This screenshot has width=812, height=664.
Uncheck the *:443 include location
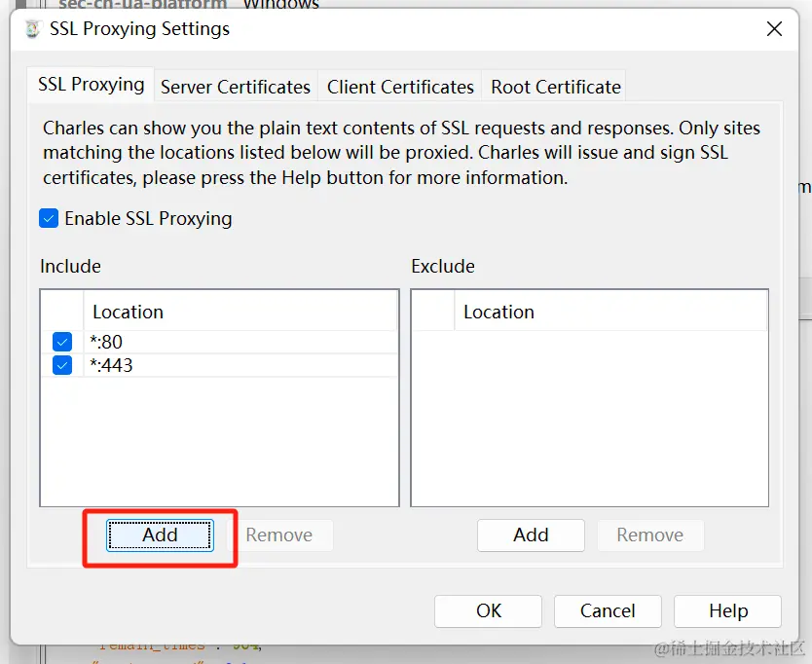[62, 365]
